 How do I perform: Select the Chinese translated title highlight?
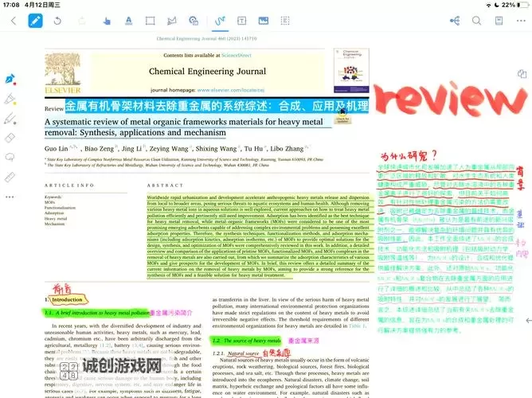[217, 106]
